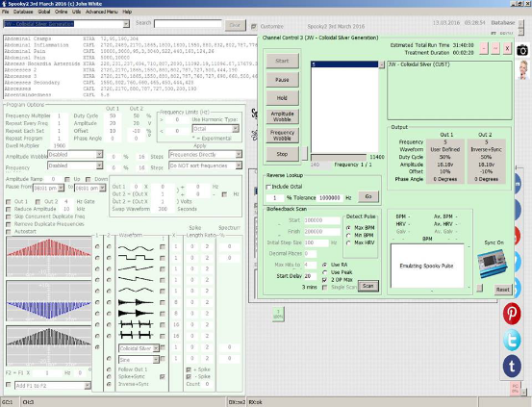Click the Scan button in Biofeedback Scan
The image size is (532, 407).
point(367,286)
